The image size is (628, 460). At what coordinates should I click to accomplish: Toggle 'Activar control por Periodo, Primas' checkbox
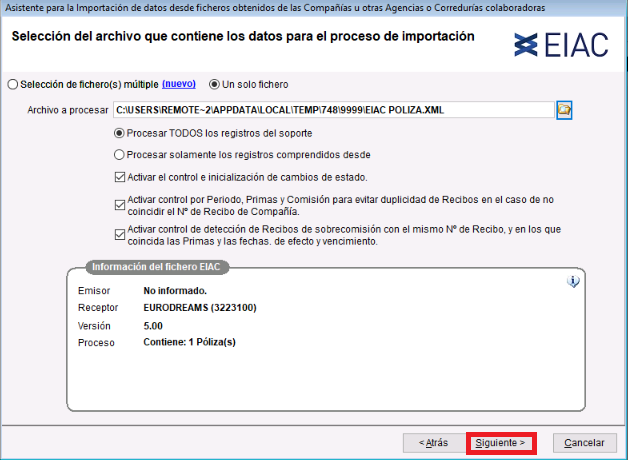pos(120,205)
